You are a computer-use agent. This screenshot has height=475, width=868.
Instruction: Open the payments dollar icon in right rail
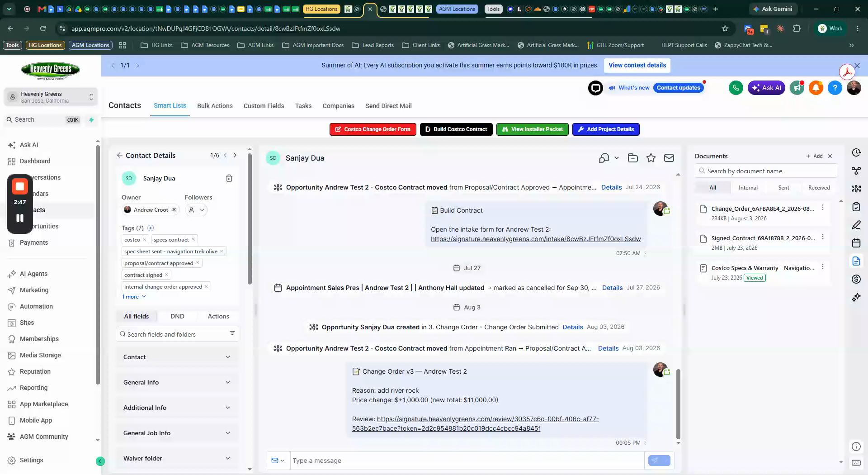coord(856,279)
